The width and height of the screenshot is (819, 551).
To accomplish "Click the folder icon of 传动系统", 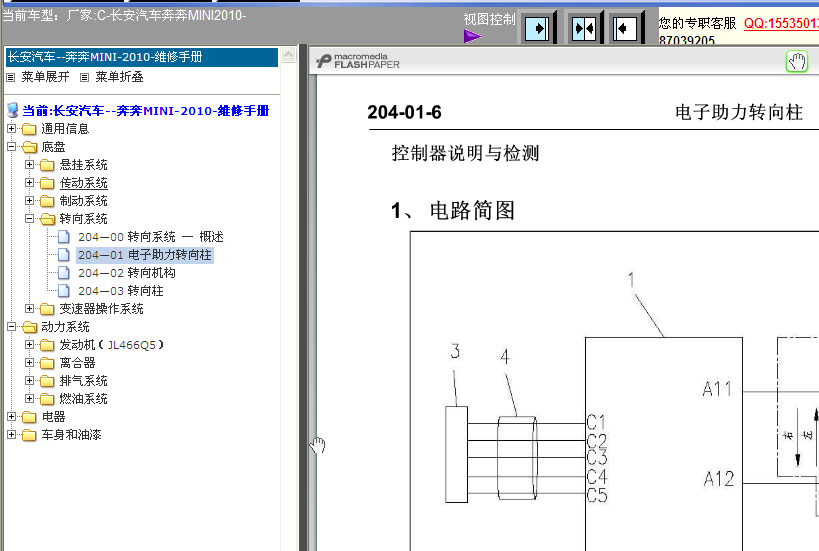I will click(x=47, y=183).
